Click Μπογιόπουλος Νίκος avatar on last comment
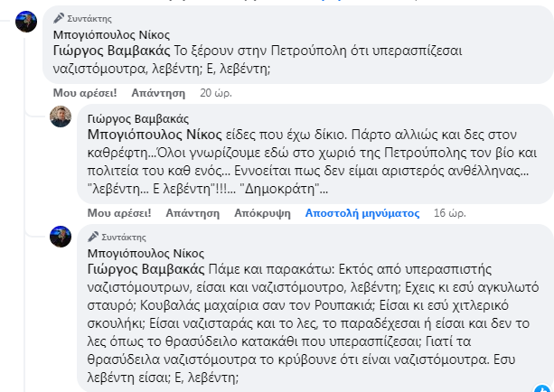This screenshot has width=554, height=392. coord(61,237)
